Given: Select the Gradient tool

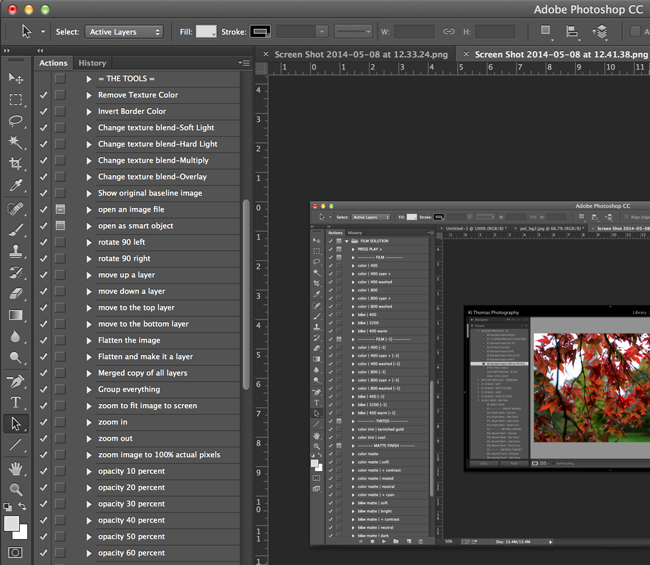Looking at the screenshot, I should point(16,315).
